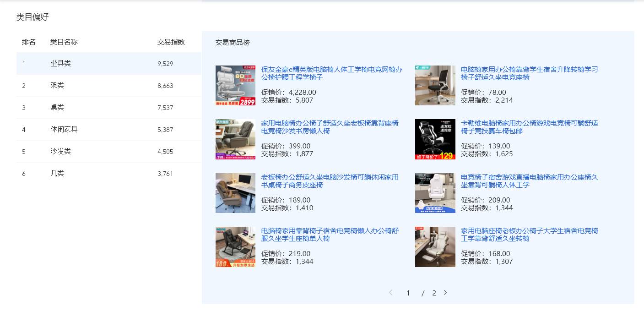Click the 交易指数 column header
The width and height of the screenshot is (644, 317).
(171, 42)
